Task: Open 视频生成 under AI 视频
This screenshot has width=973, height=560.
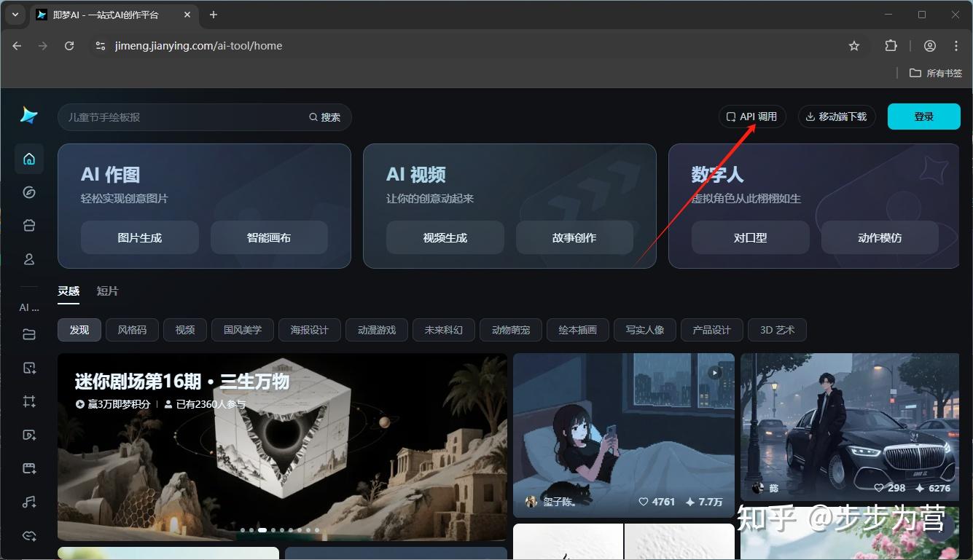Action: (x=445, y=237)
